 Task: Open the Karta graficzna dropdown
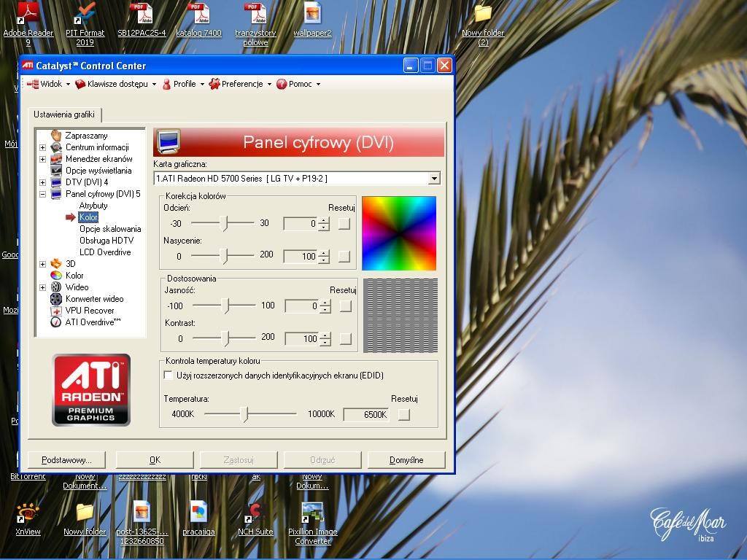point(434,179)
